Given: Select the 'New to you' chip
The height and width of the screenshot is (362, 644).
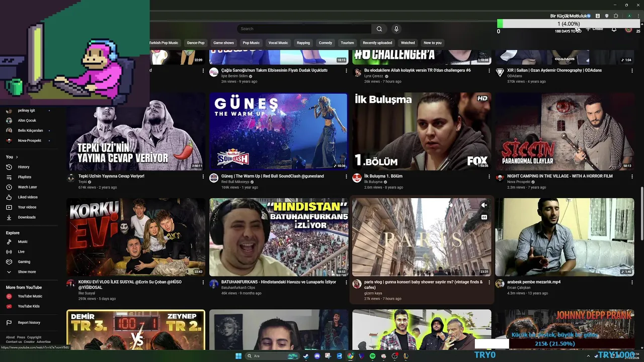Looking at the screenshot, I should tap(433, 43).
